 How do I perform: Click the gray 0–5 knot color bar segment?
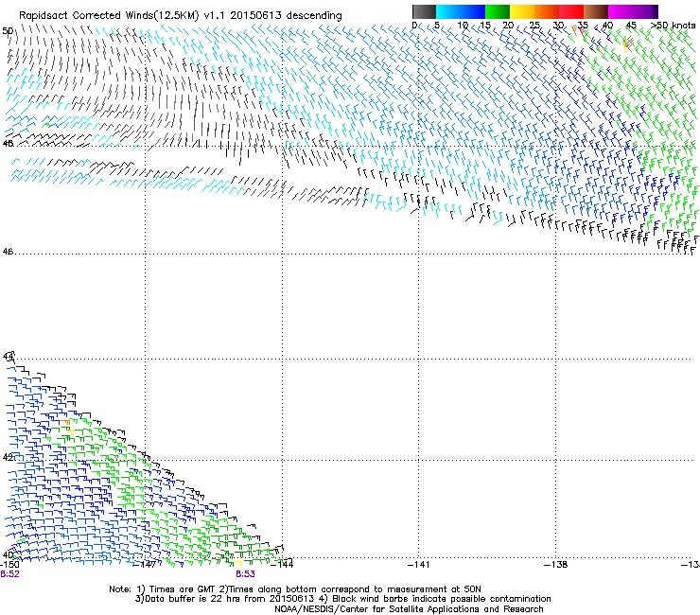point(424,11)
